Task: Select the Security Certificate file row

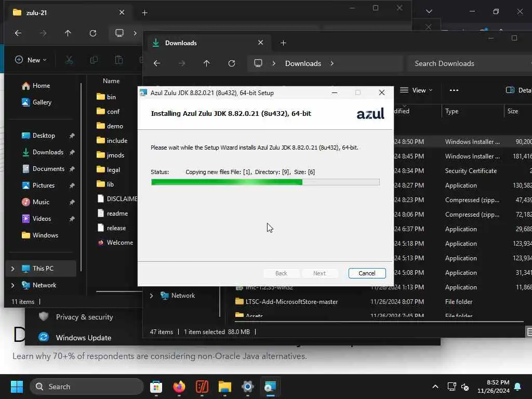Action: [471, 171]
